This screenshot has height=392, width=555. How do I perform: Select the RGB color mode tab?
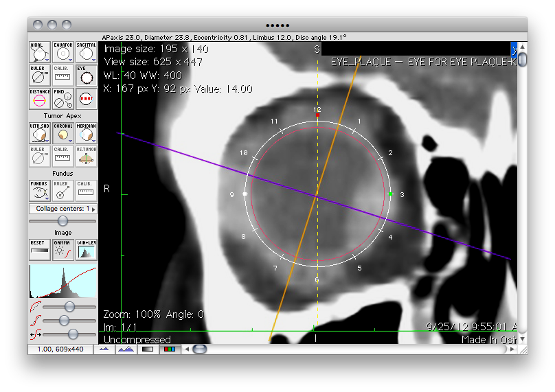coord(168,349)
